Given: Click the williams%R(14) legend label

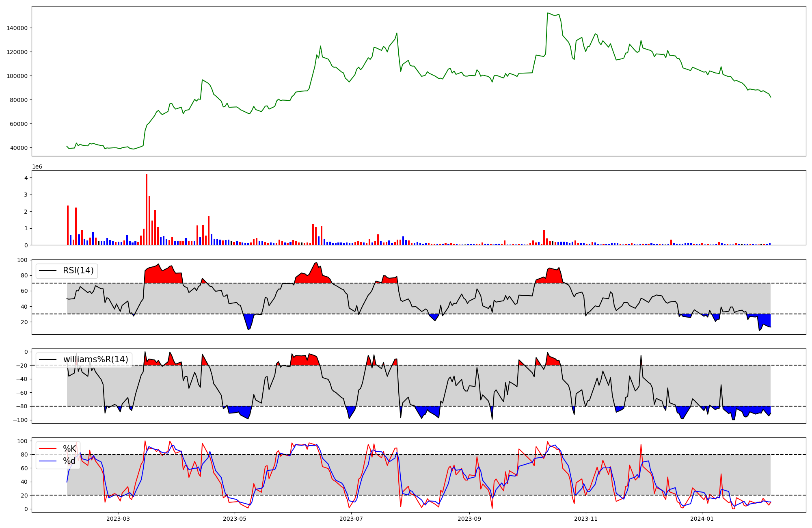Looking at the screenshot, I should pos(95,359).
